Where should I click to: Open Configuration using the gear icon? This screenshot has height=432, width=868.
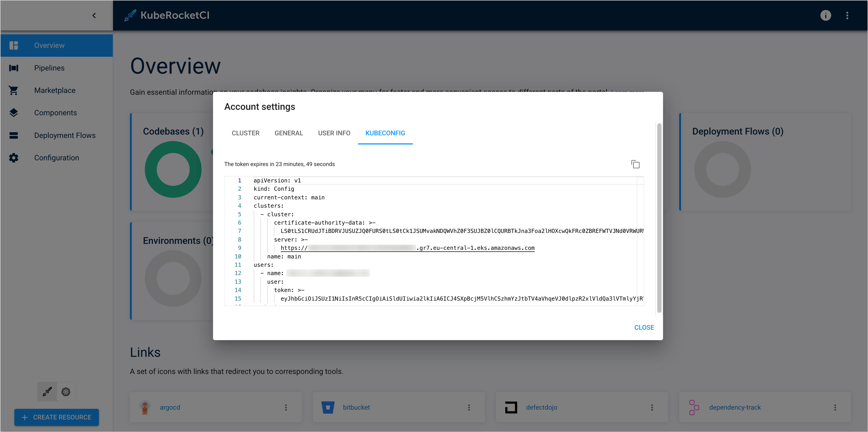coord(14,158)
